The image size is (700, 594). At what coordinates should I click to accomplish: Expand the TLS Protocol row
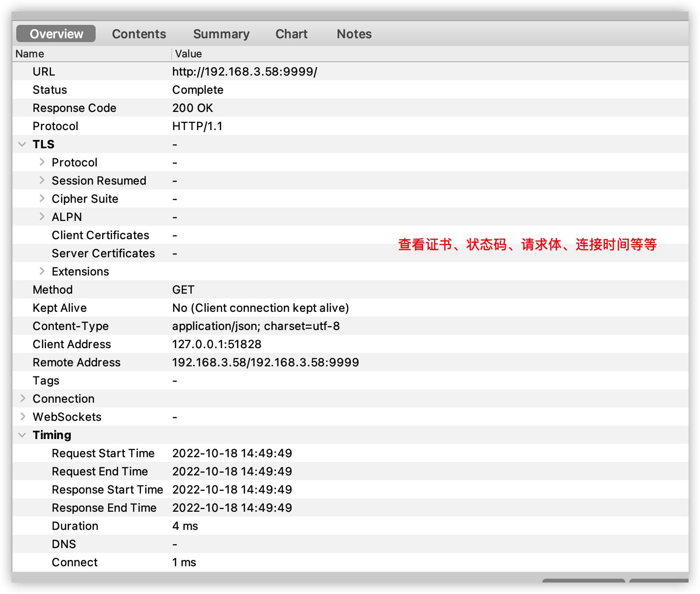(42, 162)
